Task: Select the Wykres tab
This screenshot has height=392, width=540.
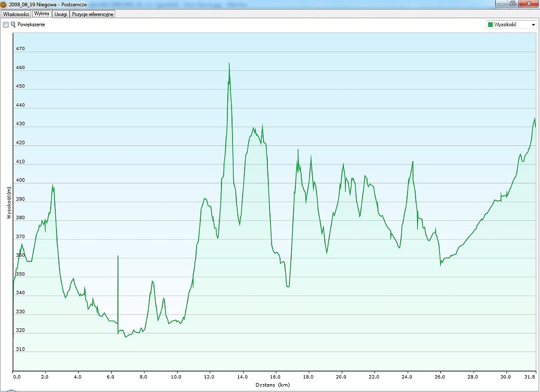Action: pyautogui.click(x=41, y=14)
